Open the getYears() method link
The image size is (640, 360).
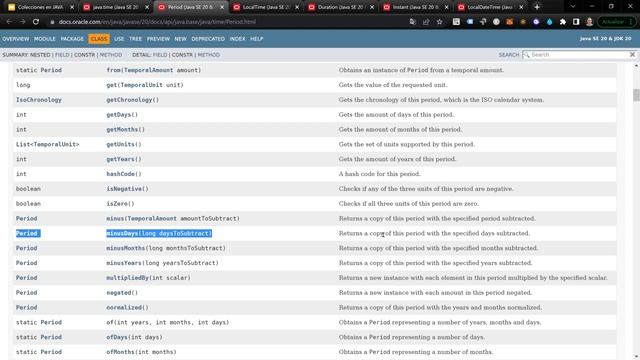[124, 159]
